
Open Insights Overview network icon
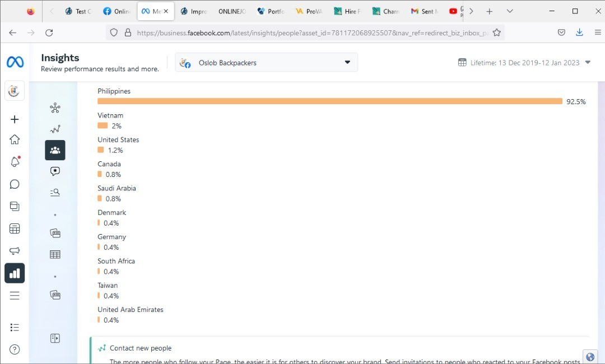tap(55, 108)
